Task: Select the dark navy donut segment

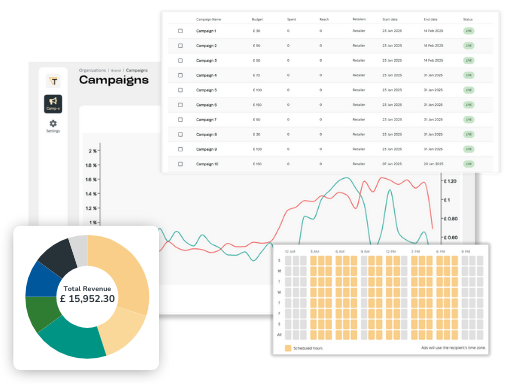Action: pos(59,256)
